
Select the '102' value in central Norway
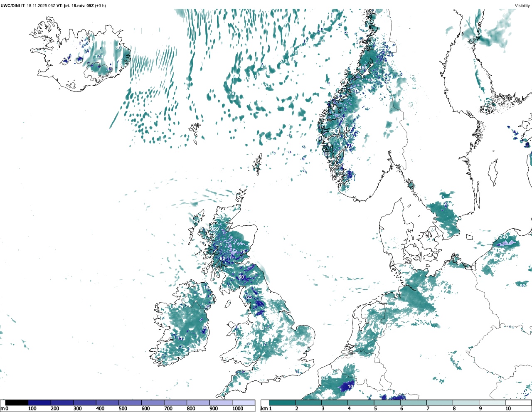[342, 119]
